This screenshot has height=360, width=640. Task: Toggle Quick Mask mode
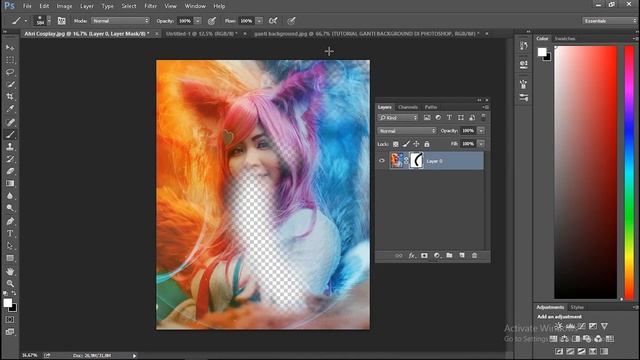[10, 320]
